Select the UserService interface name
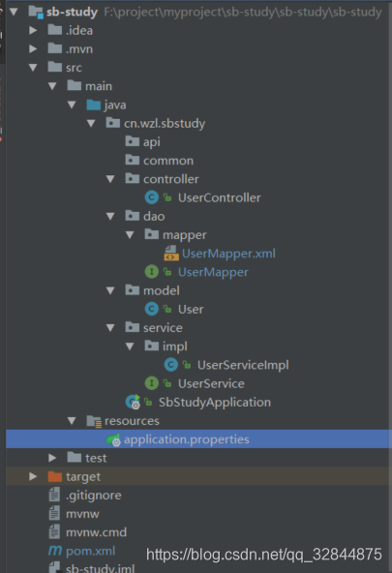The height and width of the screenshot is (573, 392). coord(211,383)
